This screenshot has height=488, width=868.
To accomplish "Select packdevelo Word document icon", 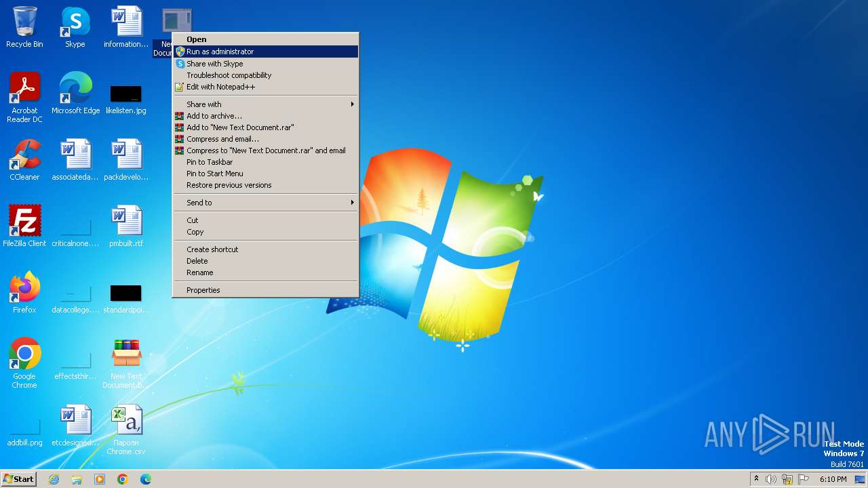I will (126, 160).
